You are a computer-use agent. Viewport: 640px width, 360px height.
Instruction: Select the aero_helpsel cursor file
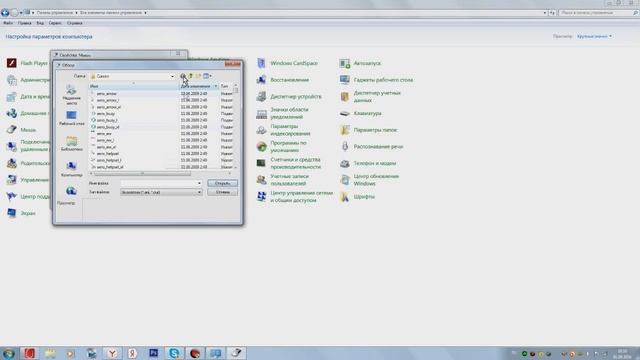(108, 154)
